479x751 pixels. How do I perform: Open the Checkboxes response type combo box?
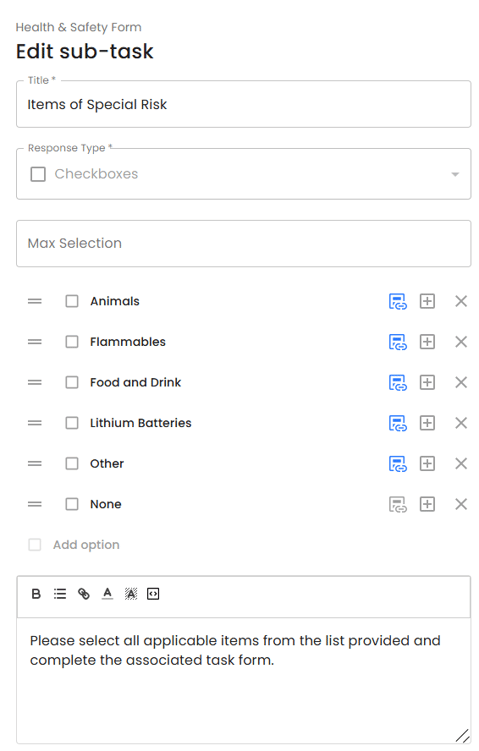pos(243,174)
